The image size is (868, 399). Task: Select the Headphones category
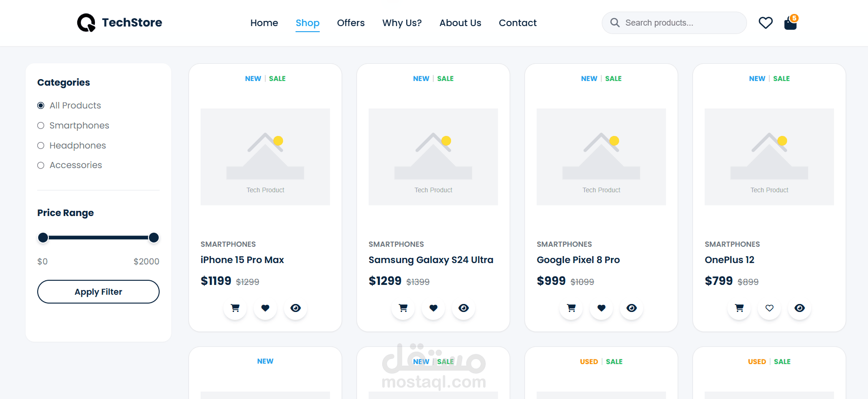coord(72,146)
